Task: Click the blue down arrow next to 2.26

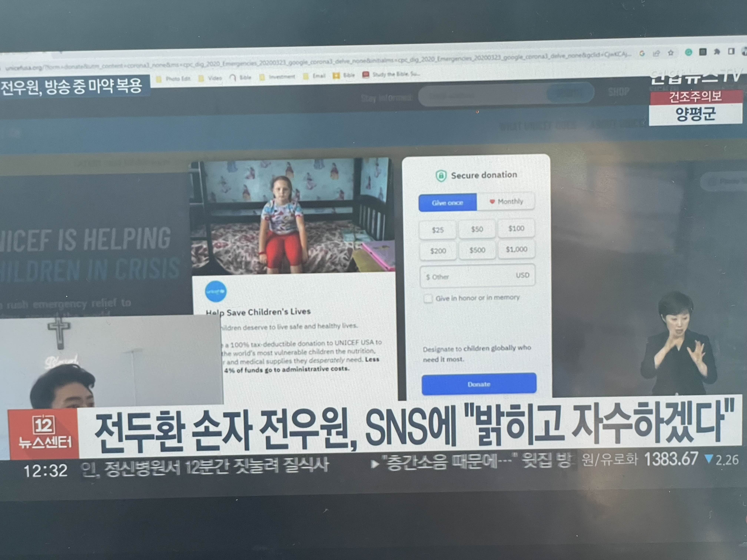Action: coord(709,459)
